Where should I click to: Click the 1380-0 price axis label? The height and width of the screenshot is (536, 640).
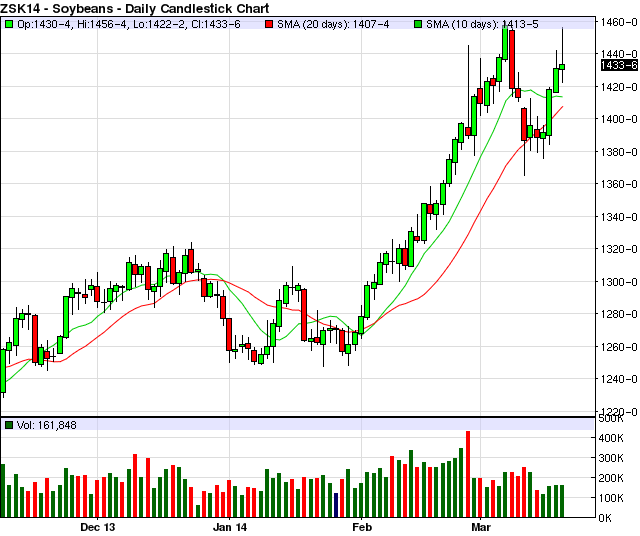619,152
